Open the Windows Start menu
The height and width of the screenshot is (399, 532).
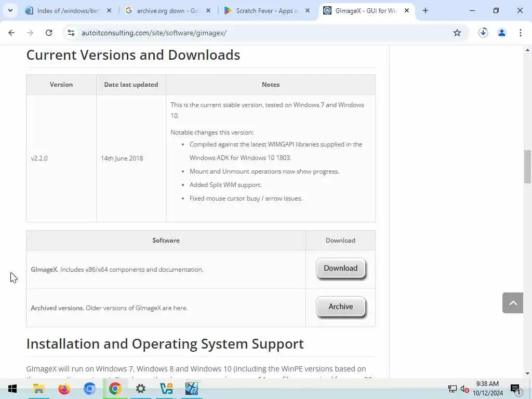tap(12, 389)
